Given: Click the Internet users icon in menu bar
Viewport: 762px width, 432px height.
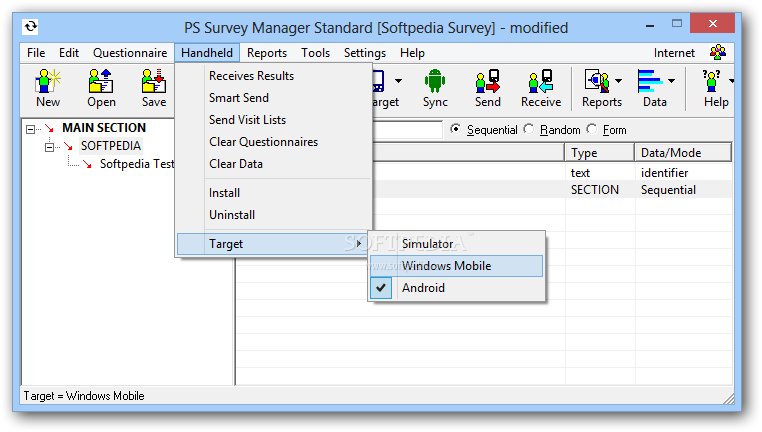Looking at the screenshot, I should 718,52.
